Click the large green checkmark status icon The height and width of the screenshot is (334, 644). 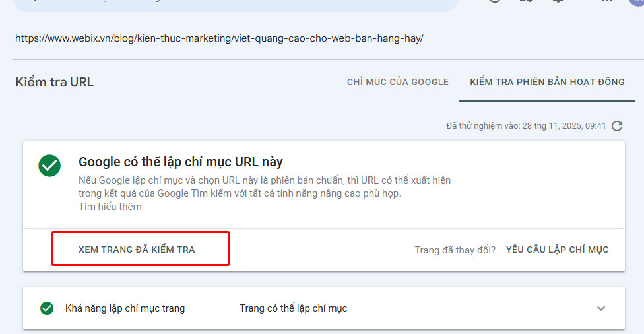pos(49,166)
